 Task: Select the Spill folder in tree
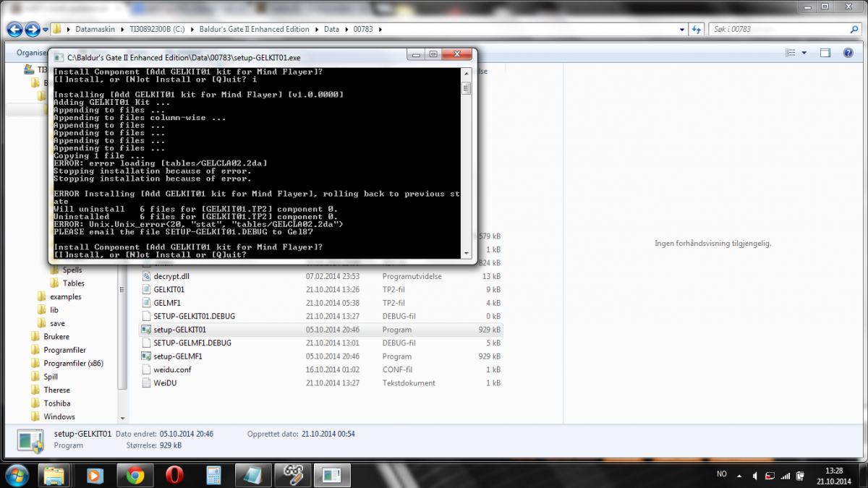pyautogui.click(x=50, y=377)
